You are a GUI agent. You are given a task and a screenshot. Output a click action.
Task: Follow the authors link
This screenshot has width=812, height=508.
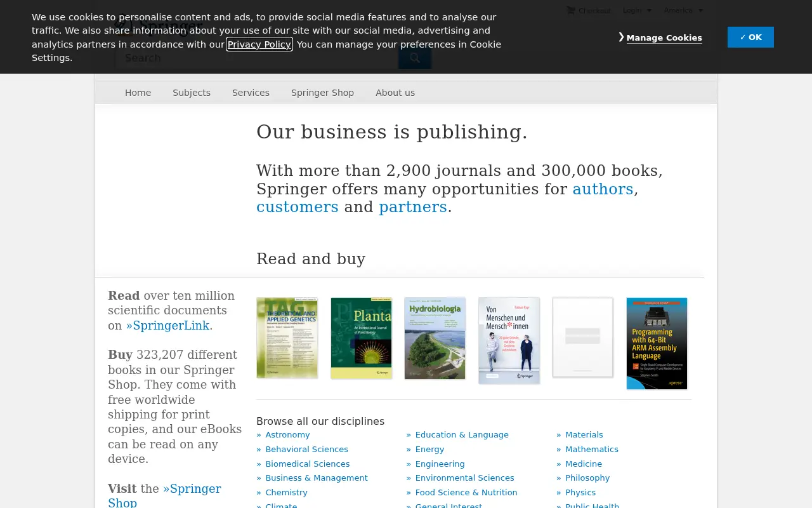(x=603, y=189)
